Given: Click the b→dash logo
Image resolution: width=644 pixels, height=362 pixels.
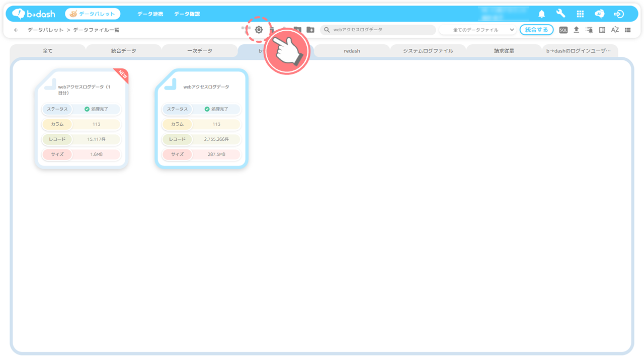Looking at the screenshot, I should point(34,14).
